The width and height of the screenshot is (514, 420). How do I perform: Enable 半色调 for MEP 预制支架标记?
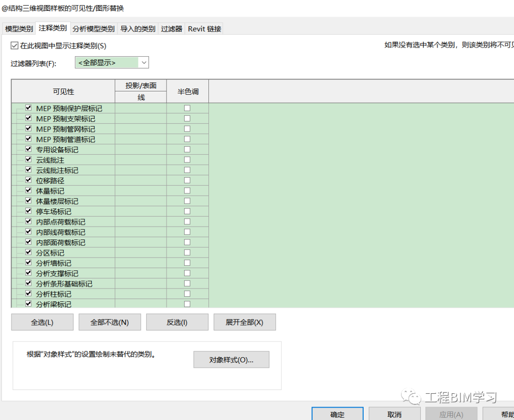coord(187,119)
